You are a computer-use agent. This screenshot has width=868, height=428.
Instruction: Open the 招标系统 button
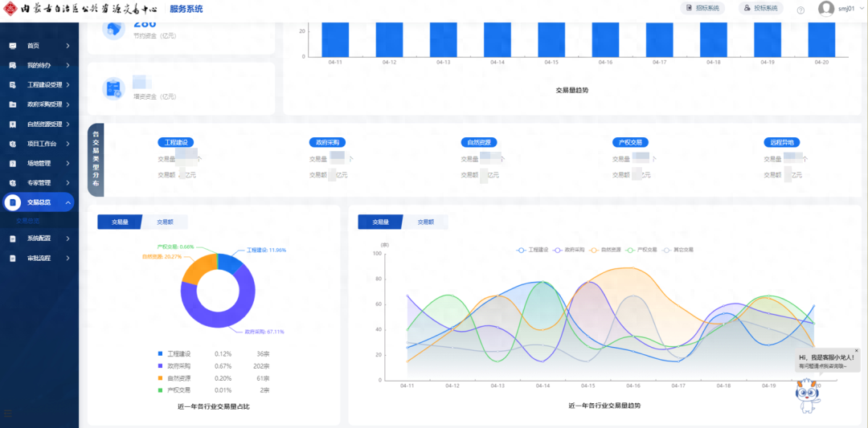coord(703,8)
